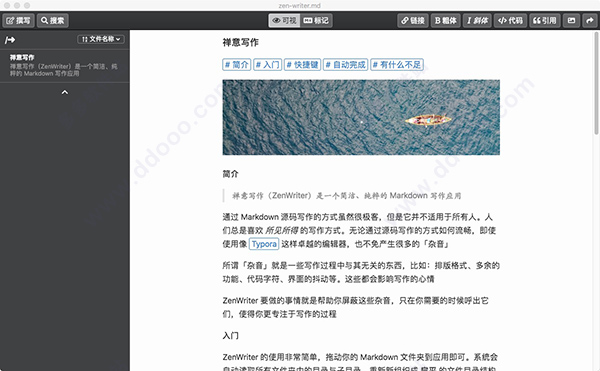
Task: Jump to the # 简介 tag
Action: (x=236, y=65)
